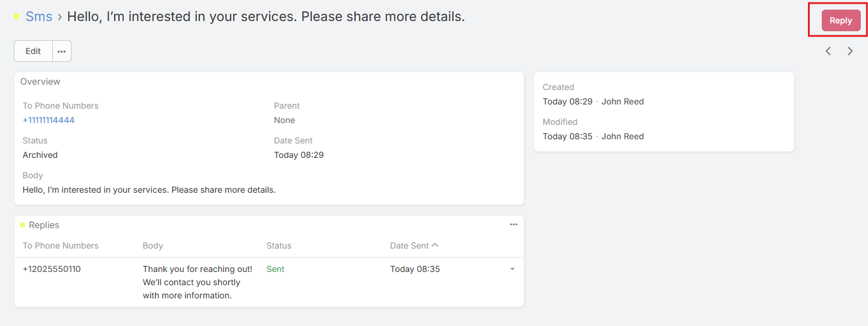Click the Date Sent sort arrow icon

[436, 245]
